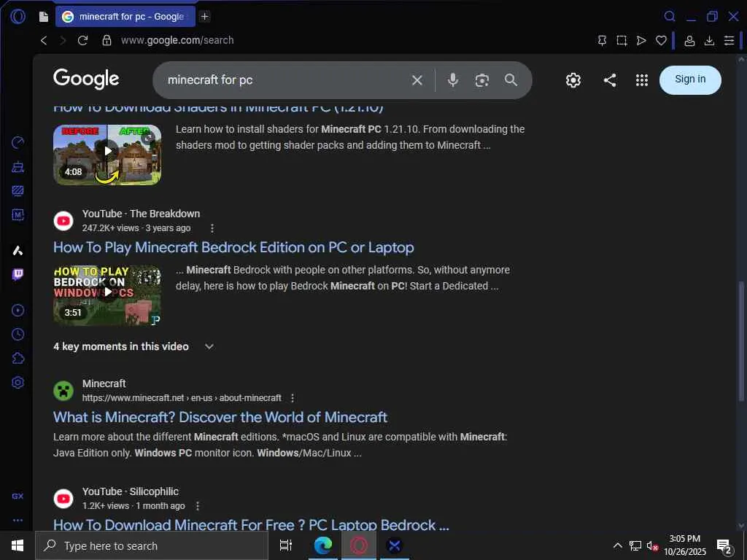Open the M sidebar panel icon
The width and height of the screenshot is (747, 560).
[18, 215]
